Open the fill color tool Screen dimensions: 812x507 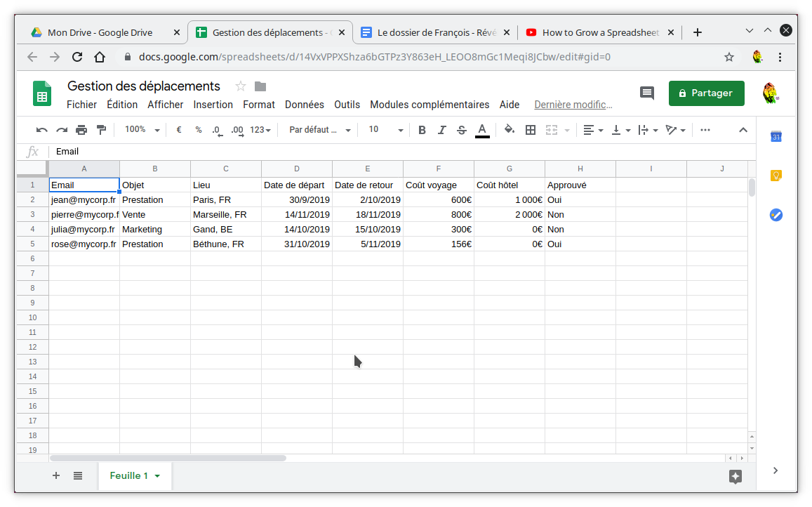click(x=510, y=129)
